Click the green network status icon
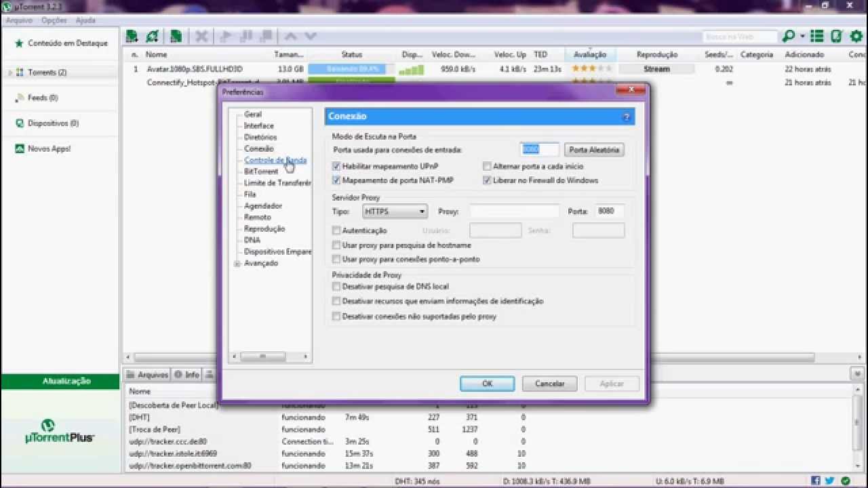Screen dimensions: 868x488 (845, 481)
